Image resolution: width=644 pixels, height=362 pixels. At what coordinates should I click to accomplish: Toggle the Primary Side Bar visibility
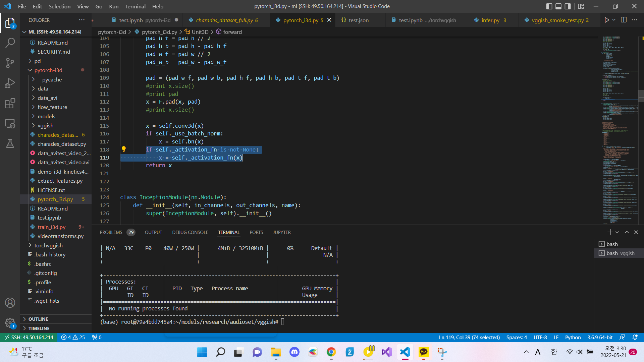tap(549, 6)
